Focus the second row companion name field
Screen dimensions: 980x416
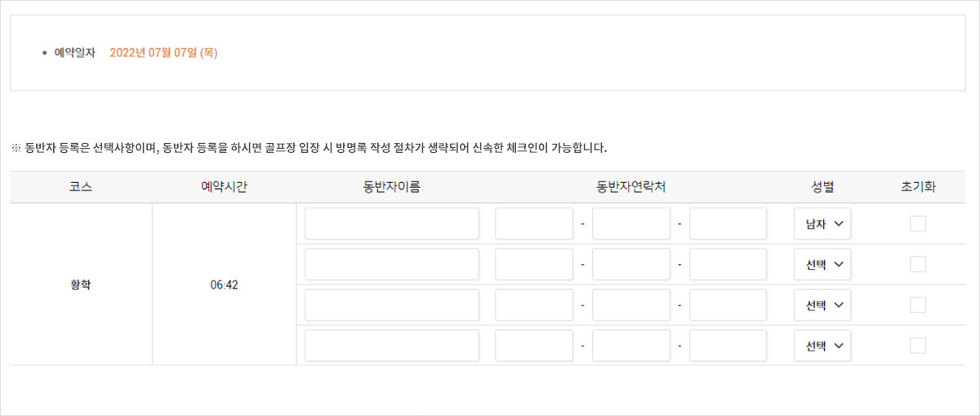point(392,265)
